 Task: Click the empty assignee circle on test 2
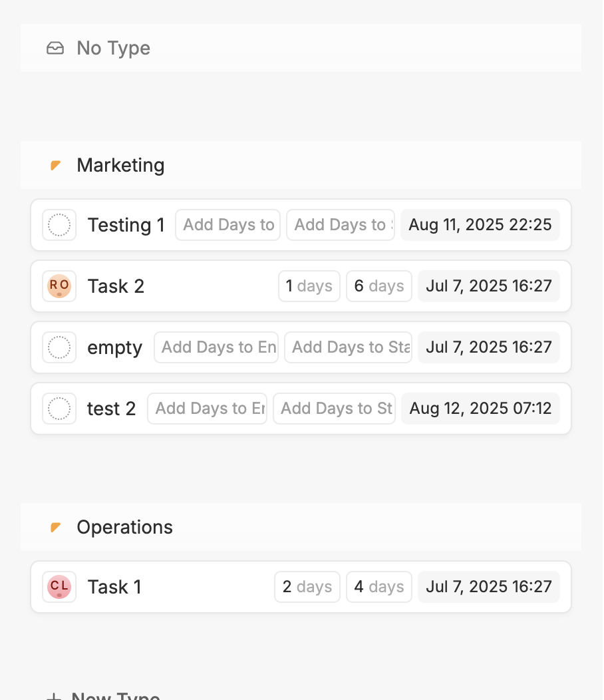[59, 409]
